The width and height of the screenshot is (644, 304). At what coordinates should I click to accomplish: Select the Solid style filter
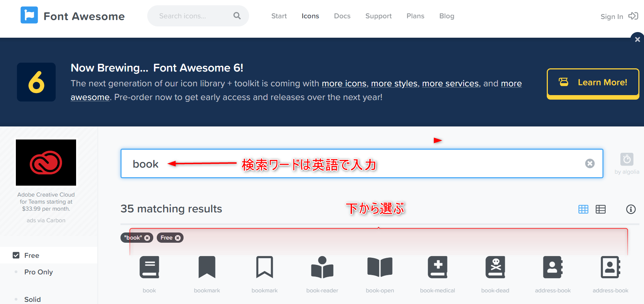click(32, 299)
